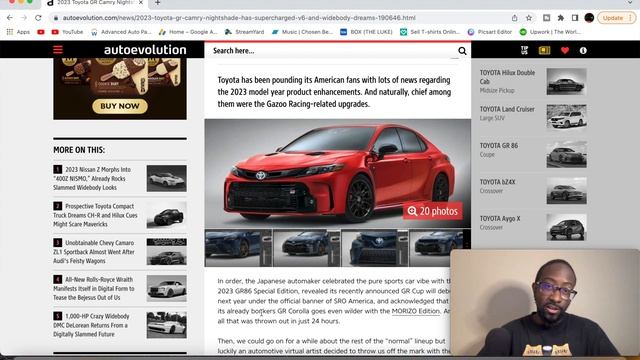Click the Search here... field
Viewport: 640px width, 360px height.
coord(331,51)
